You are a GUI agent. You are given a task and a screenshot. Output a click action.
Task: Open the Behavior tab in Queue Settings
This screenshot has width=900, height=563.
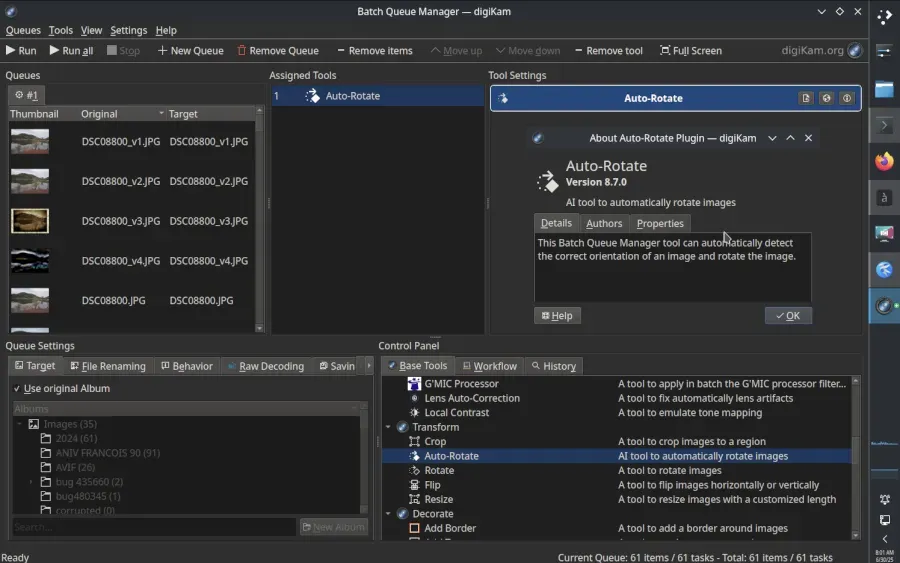click(187, 366)
